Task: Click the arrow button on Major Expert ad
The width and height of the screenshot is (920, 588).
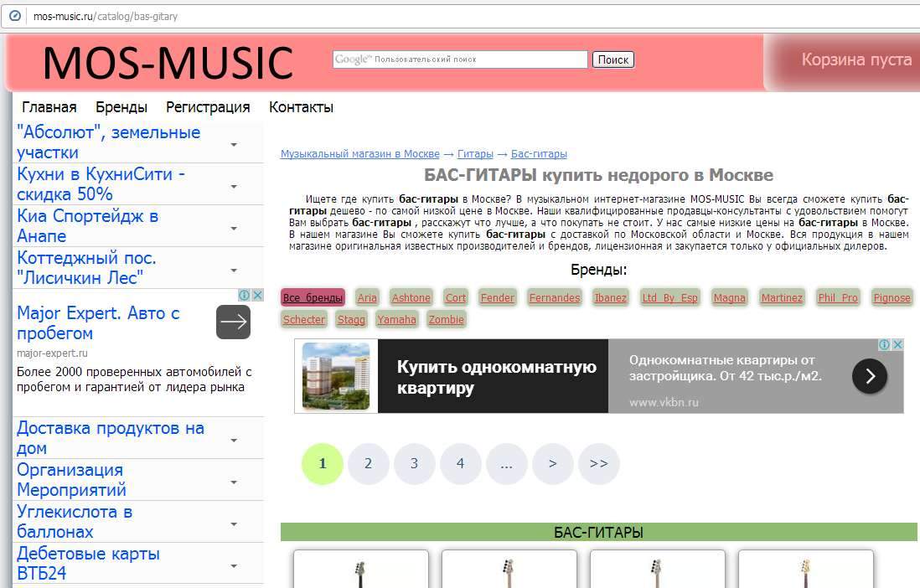Action: [233, 322]
